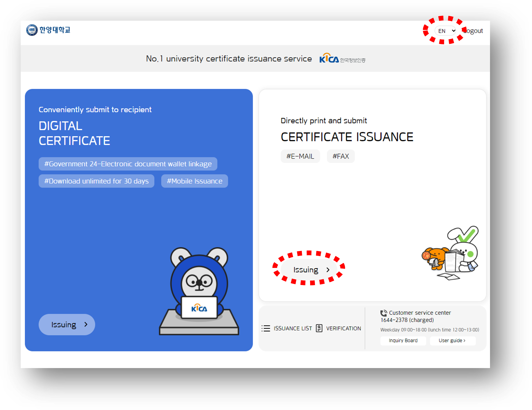Viewport: 532px width, 410px height.
Task: Click the KICA logo in banner
Action: click(342, 59)
